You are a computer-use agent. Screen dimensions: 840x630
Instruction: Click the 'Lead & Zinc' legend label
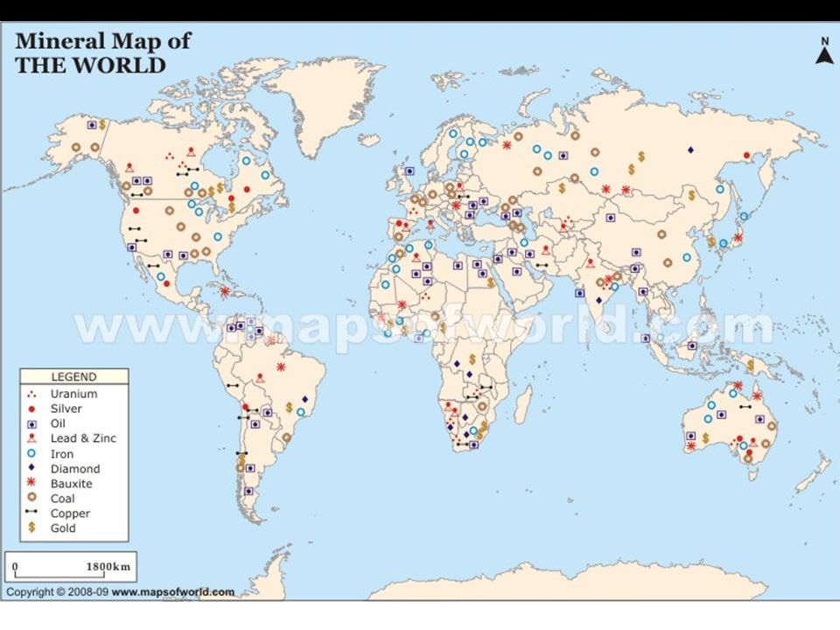click(x=83, y=438)
